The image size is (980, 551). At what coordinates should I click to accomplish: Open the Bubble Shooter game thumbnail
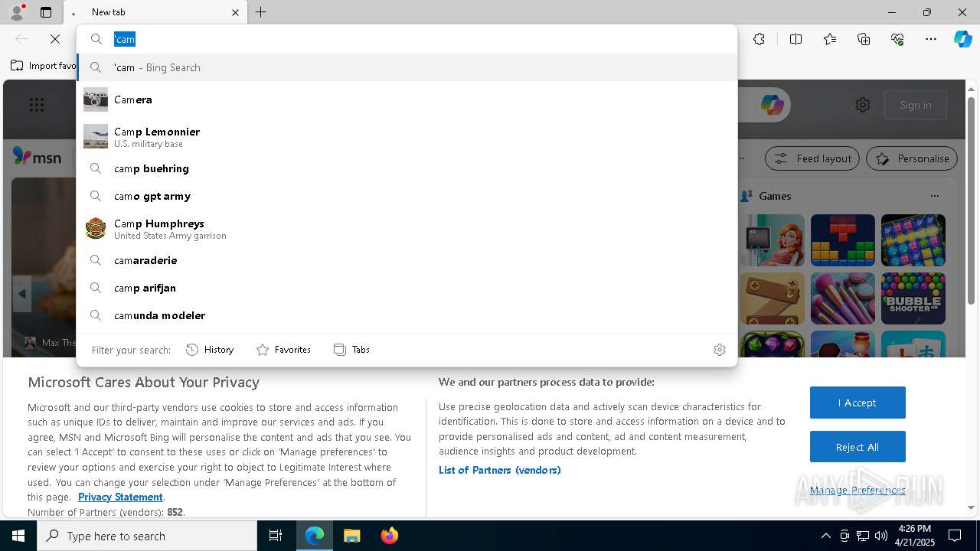(913, 298)
